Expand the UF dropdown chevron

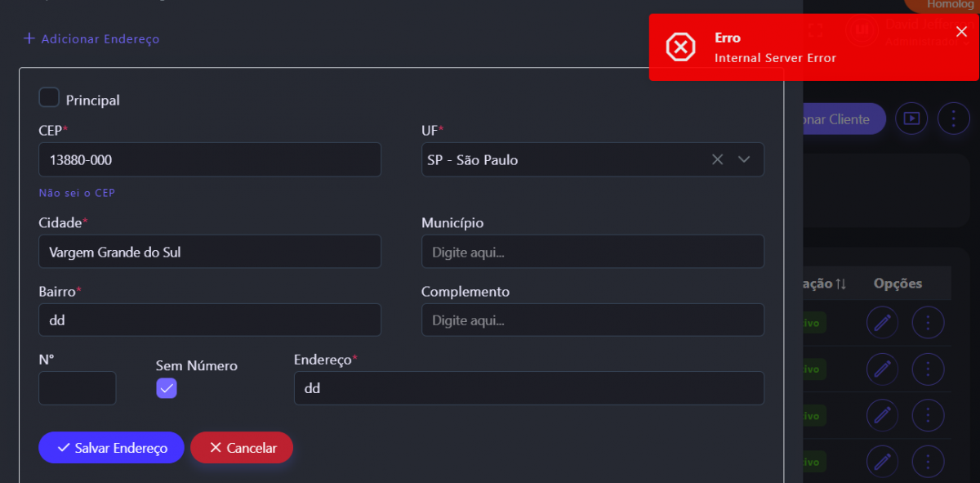[744, 159]
